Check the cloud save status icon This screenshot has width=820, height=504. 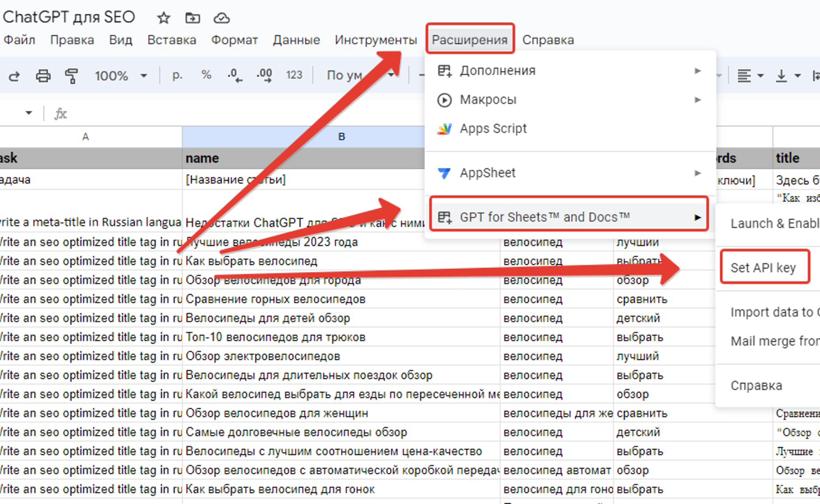[x=222, y=18]
